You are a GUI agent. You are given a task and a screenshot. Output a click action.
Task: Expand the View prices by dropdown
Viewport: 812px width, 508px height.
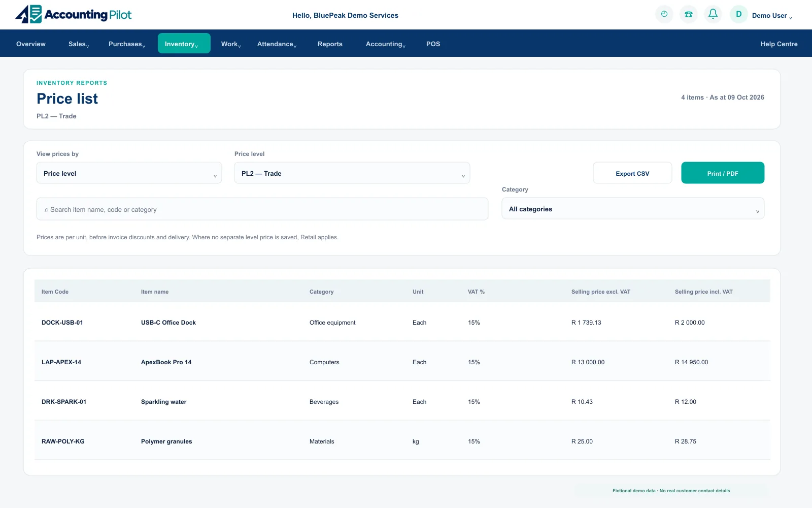tap(129, 173)
